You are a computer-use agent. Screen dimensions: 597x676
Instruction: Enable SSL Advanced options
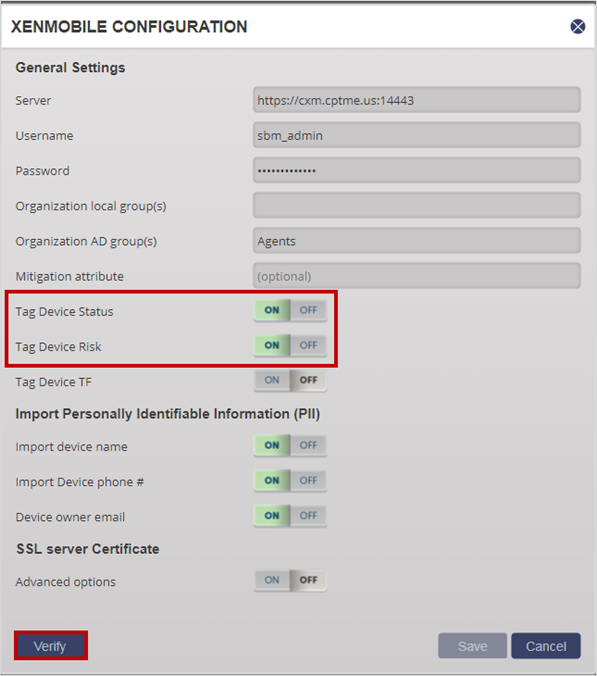pyautogui.click(x=272, y=581)
